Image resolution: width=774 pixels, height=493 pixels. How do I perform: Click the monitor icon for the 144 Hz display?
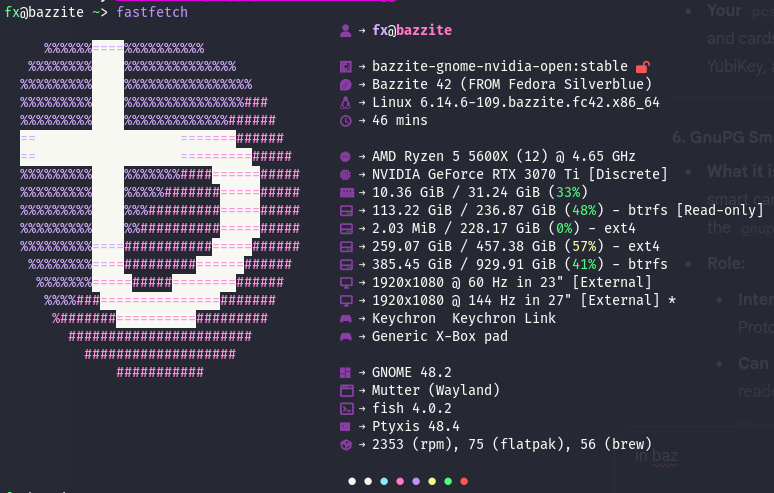[x=347, y=301]
